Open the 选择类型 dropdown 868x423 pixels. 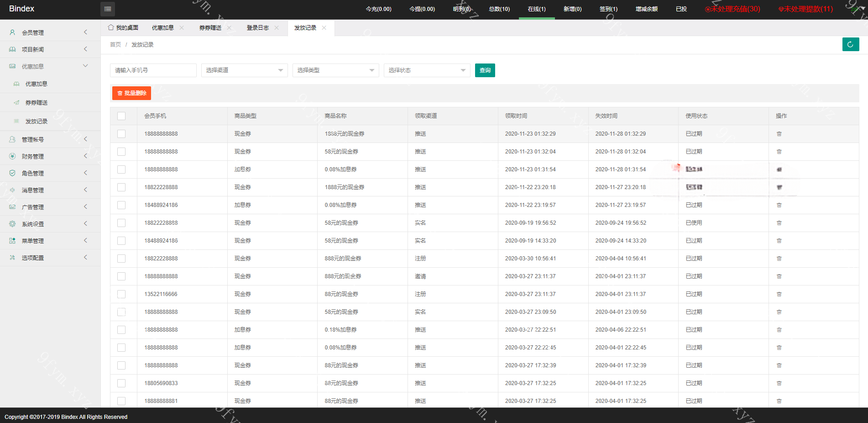tap(336, 70)
